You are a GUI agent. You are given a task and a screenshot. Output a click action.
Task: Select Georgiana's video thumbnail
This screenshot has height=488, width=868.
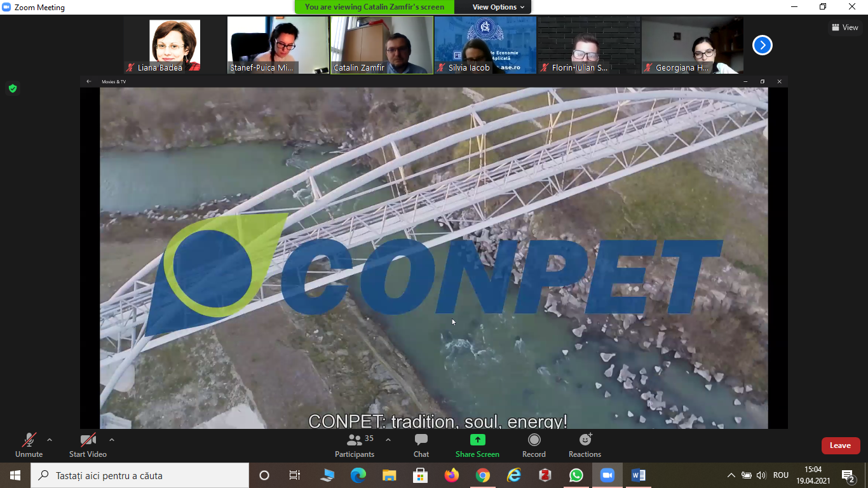click(693, 45)
